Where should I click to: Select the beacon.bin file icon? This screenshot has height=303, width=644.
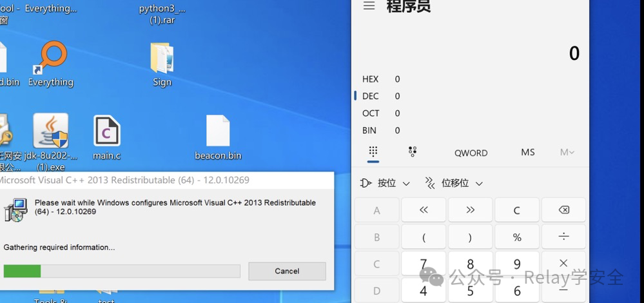tap(218, 137)
